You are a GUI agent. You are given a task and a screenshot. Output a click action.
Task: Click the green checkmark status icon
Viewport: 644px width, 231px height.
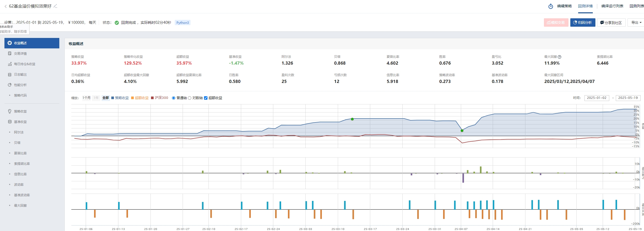click(117, 23)
